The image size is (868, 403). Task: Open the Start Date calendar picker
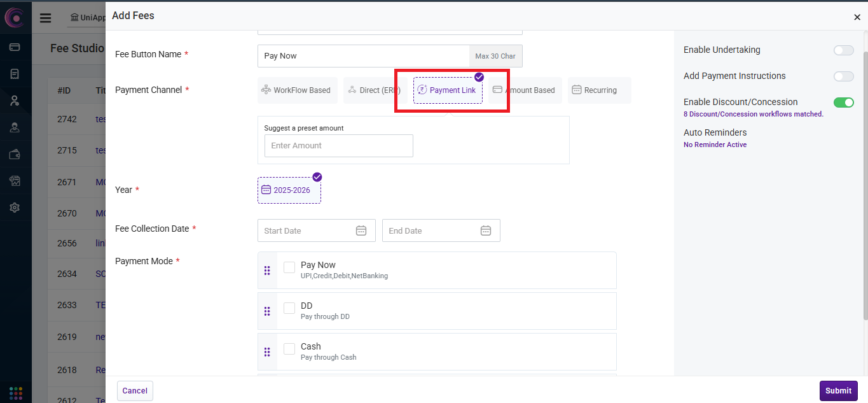click(361, 230)
